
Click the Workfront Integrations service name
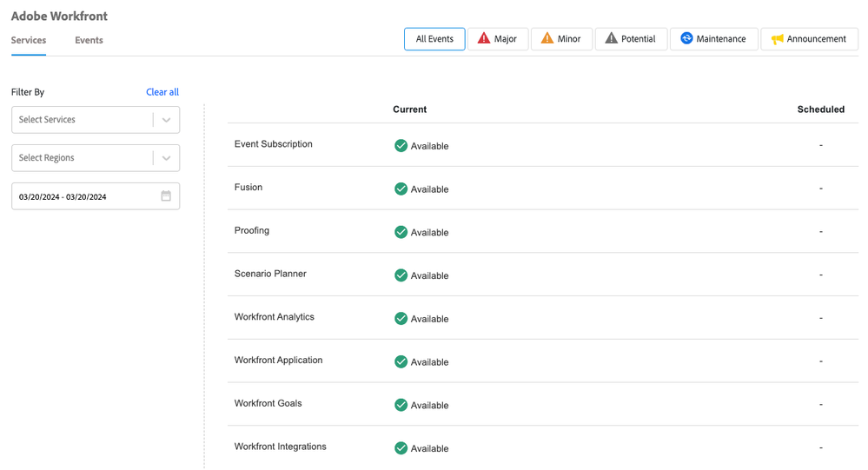[x=280, y=447]
